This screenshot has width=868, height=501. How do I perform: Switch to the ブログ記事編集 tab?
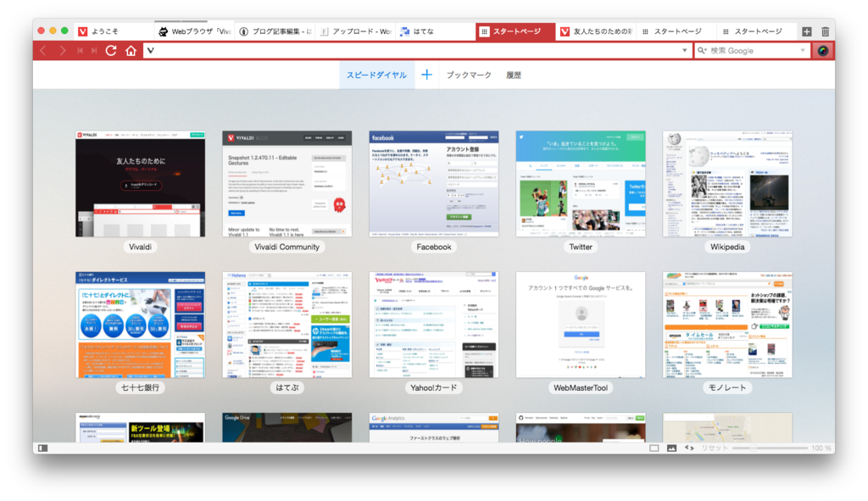tap(275, 31)
